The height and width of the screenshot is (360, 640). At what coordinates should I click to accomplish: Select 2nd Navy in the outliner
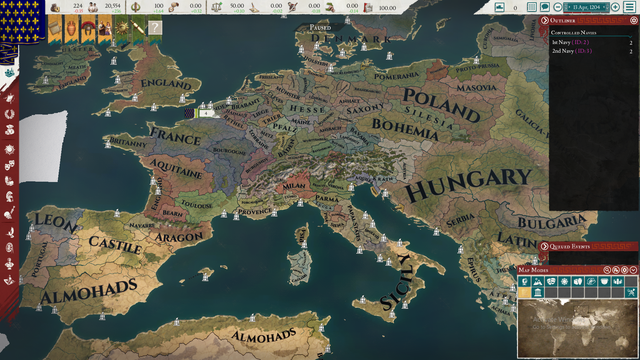[x=591, y=51]
